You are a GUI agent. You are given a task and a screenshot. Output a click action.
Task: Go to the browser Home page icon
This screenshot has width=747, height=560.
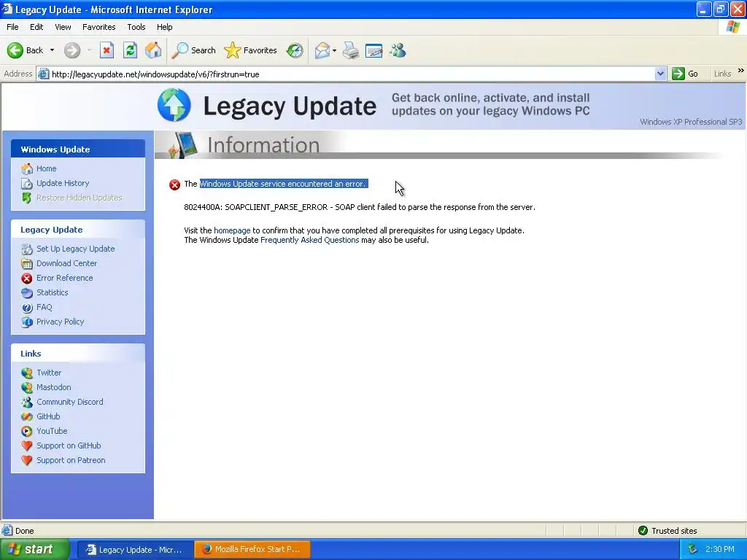(153, 50)
